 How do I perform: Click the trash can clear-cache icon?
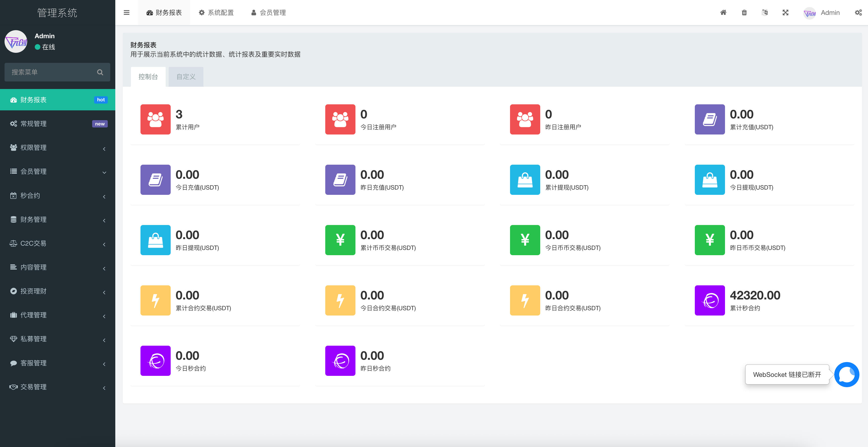click(744, 13)
